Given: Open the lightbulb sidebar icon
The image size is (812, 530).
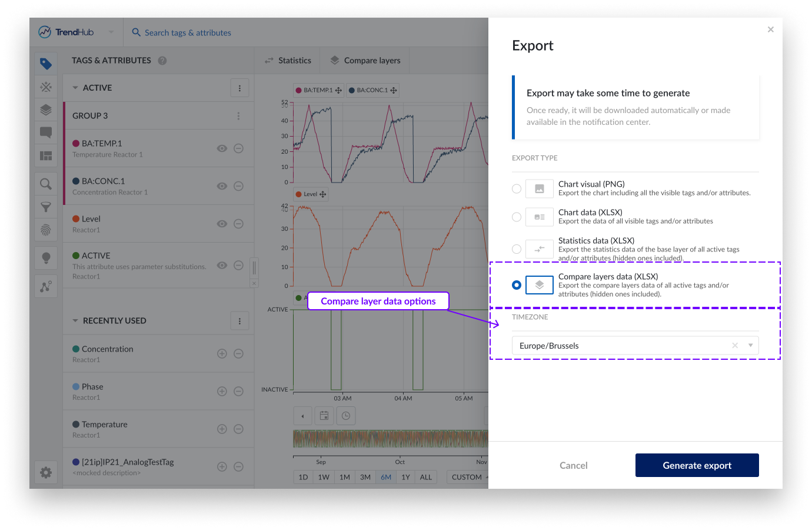Looking at the screenshot, I should pos(46,258).
